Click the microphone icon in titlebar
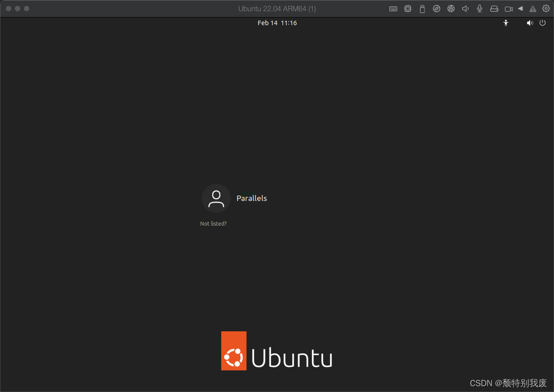 480,9
